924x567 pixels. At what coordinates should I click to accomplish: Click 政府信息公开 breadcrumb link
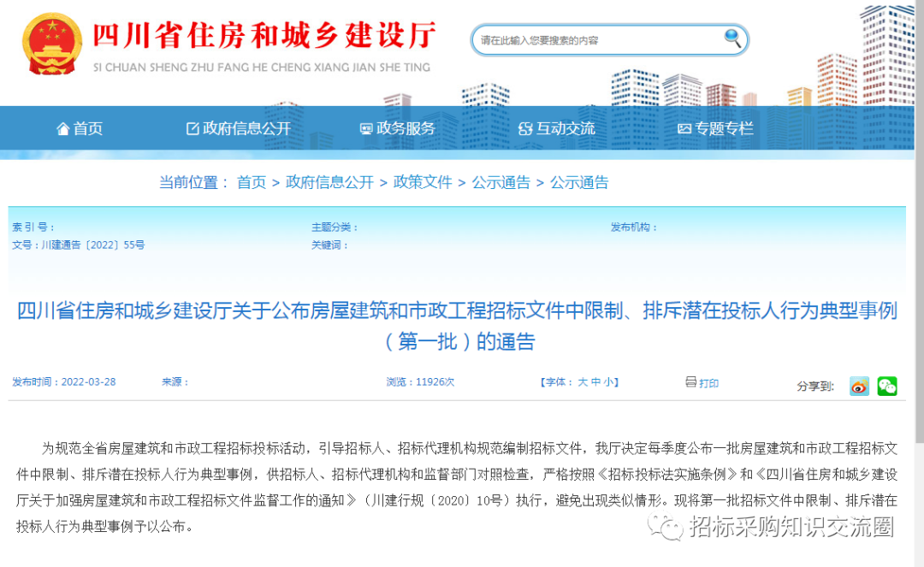click(x=329, y=182)
